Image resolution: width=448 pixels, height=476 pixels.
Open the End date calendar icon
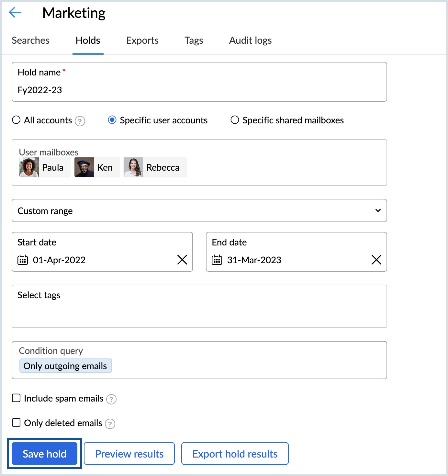[217, 260]
